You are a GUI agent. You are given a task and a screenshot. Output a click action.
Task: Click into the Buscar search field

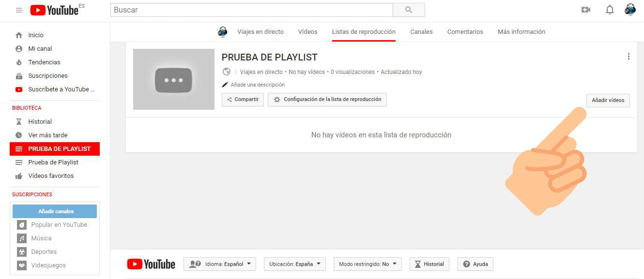[251, 10]
